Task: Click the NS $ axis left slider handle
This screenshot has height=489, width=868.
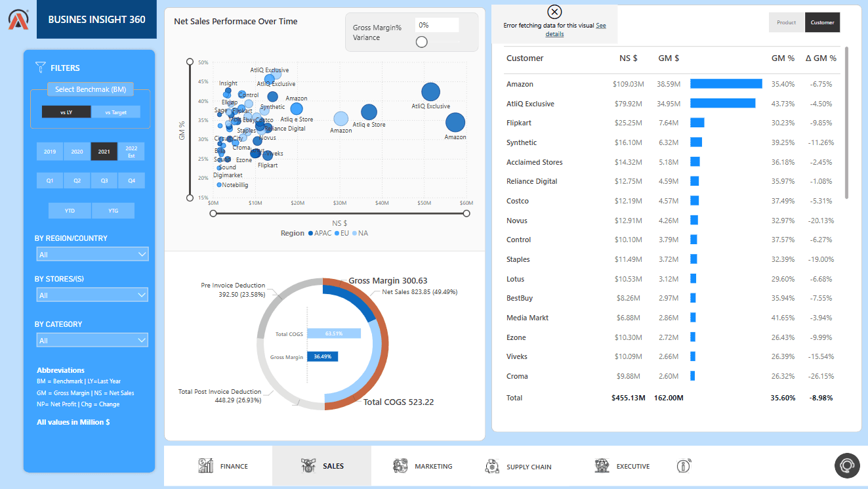Action: [x=213, y=213]
